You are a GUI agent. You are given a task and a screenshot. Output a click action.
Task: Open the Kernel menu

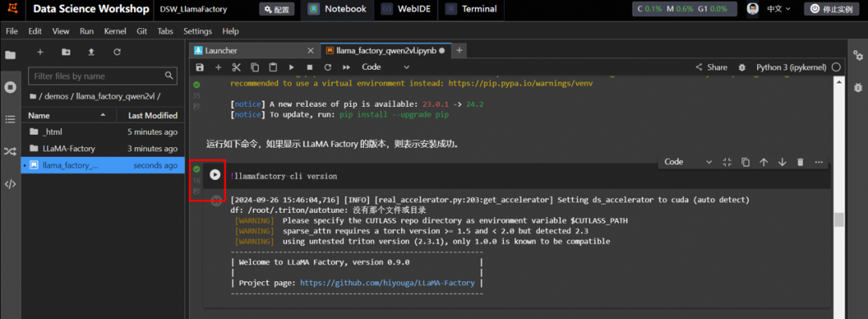click(x=115, y=31)
